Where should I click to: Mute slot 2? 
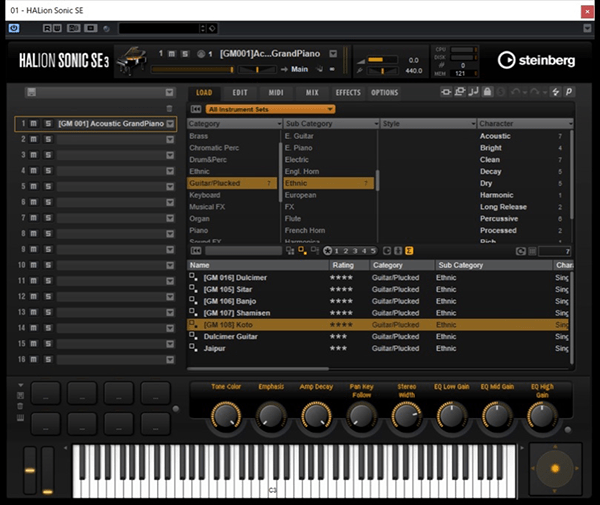click(x=34, y=139)
